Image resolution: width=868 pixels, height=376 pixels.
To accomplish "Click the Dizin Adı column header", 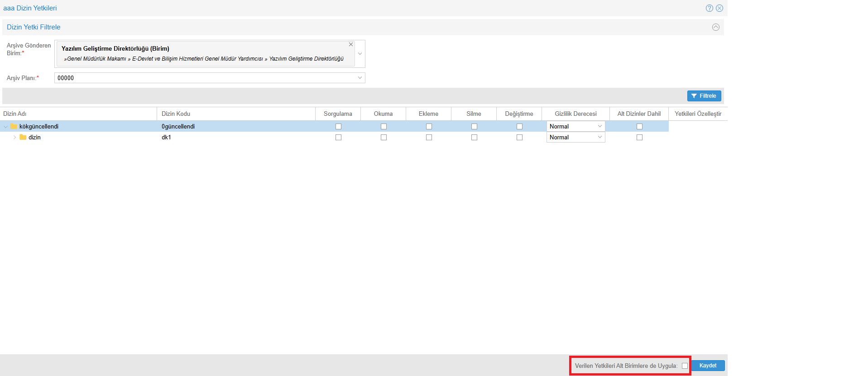I will click(x=15, y=114).
